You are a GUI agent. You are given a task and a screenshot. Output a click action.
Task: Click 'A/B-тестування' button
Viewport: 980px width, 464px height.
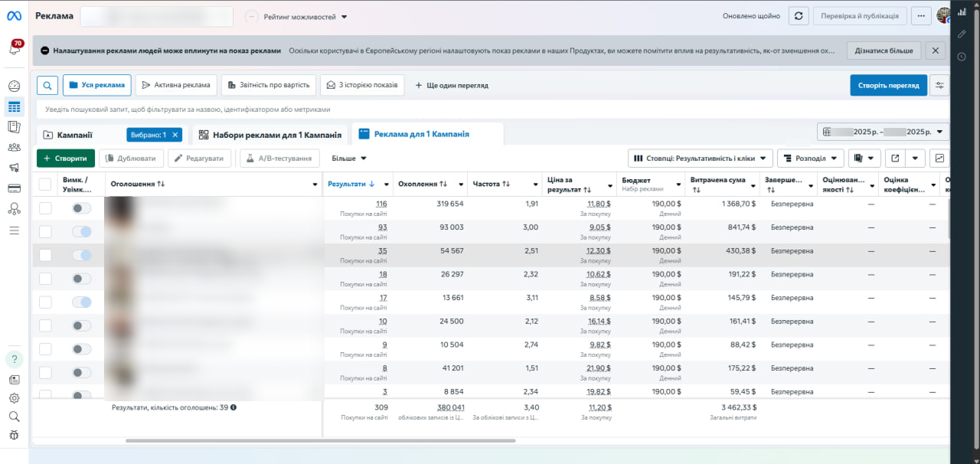pyautogui.click(x=279, y=158)
